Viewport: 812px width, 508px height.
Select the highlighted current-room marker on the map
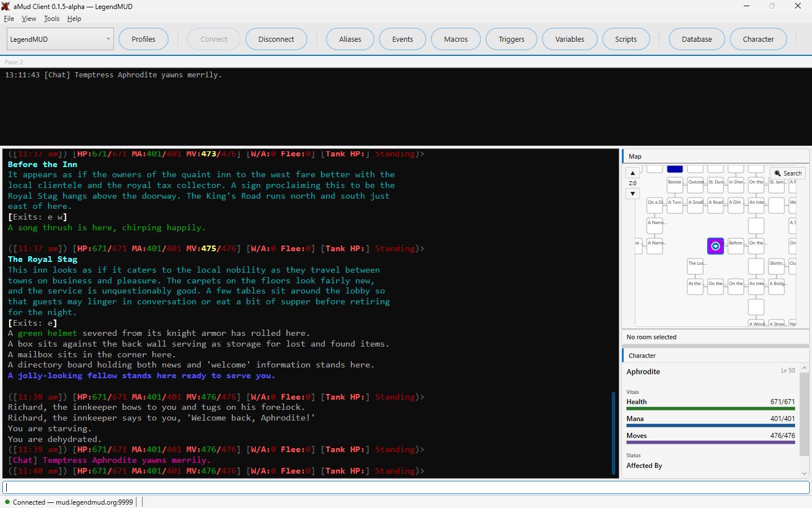(716, 246)
